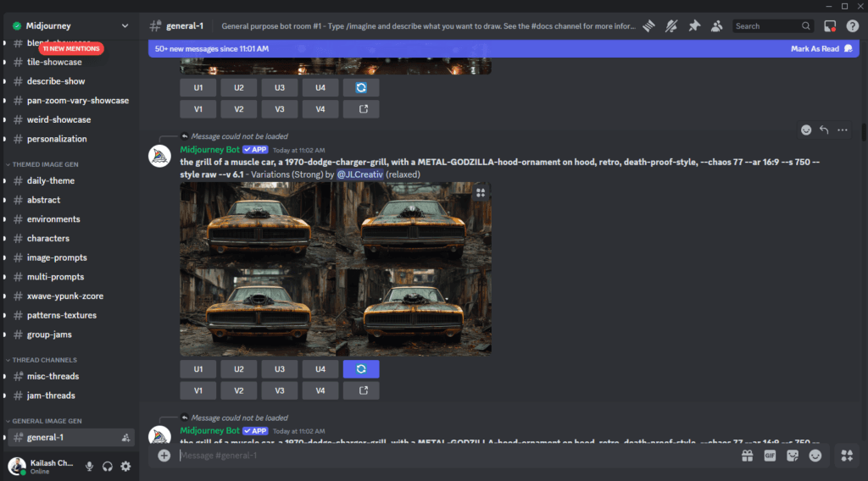Screen dimensions: 868x481
Task: Open the gift Nitro icon in message bar
Action: (x=748, y=456)
